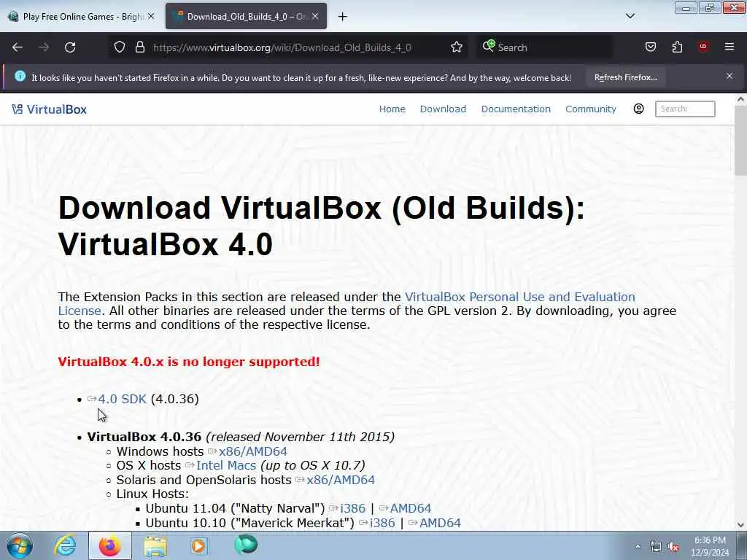Switch to Play Free Online Games tab
Screen dimensions: 747x560
pos(80,17)
